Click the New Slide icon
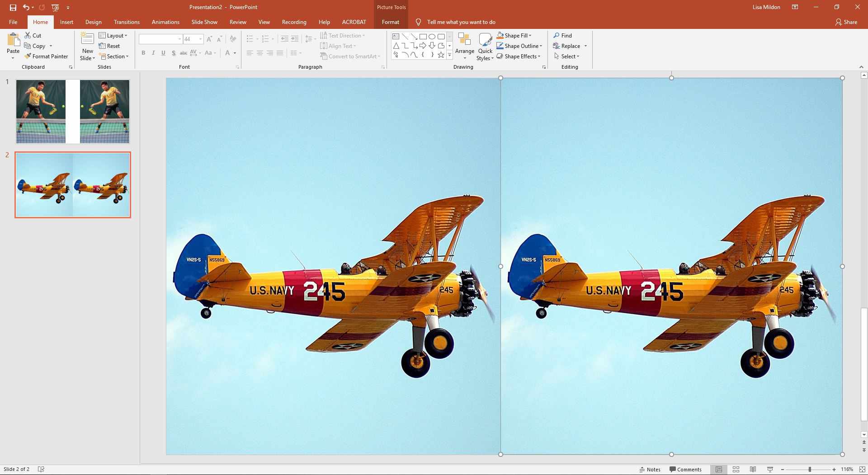The width and height of the screenshot is (868, 475). pos(87,39)
